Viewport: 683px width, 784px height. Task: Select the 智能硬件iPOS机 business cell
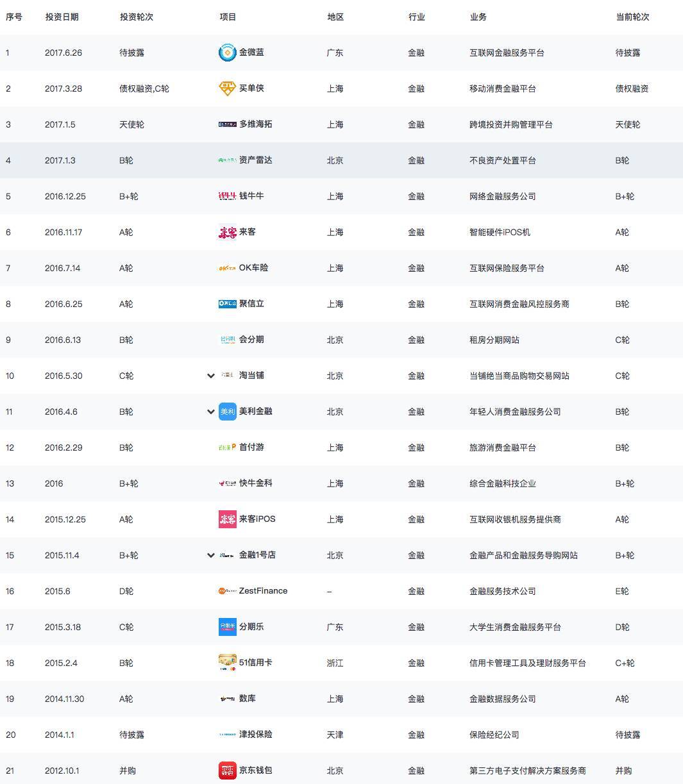tap(500, 232)
